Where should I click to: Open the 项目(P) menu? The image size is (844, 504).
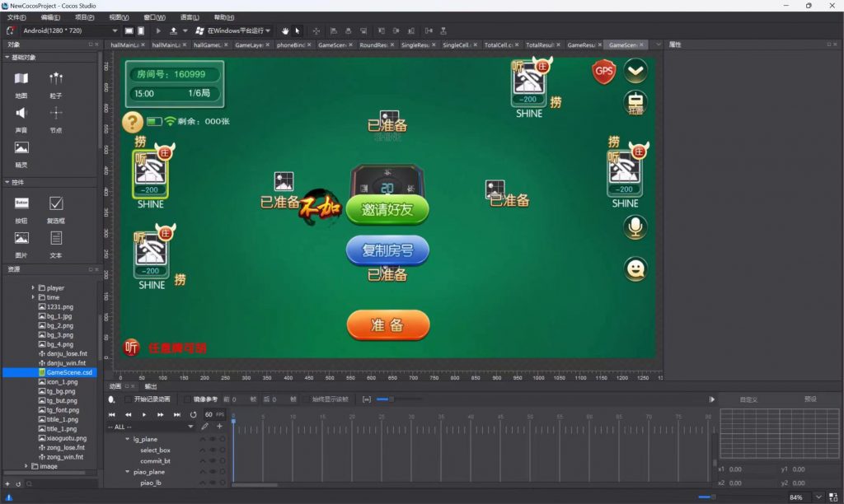84,17
